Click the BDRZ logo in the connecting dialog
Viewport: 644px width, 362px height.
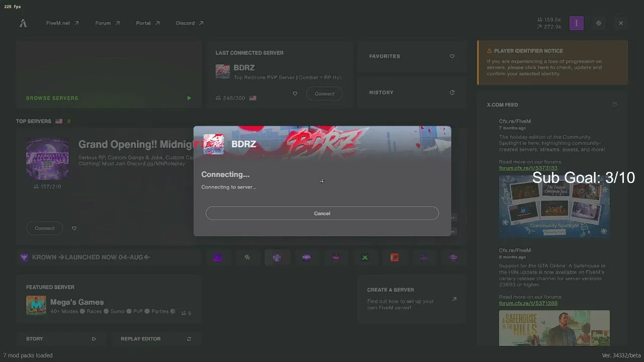click(213, 144)
